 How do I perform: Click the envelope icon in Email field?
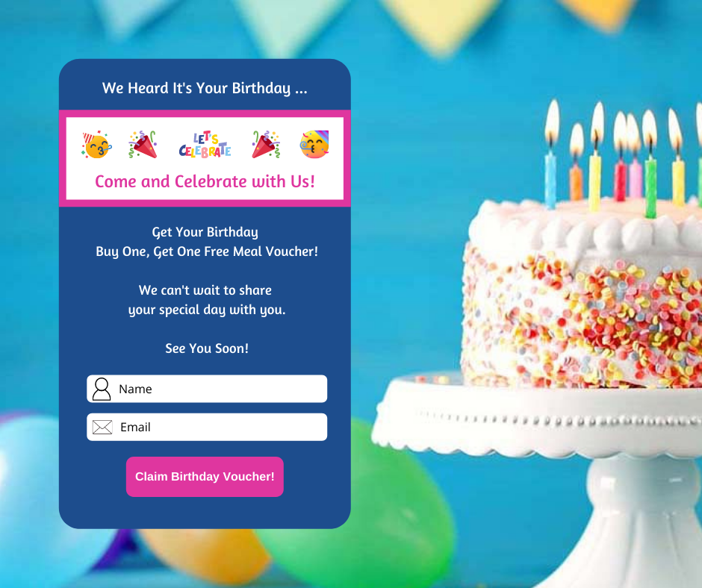(x=102, y=428)
